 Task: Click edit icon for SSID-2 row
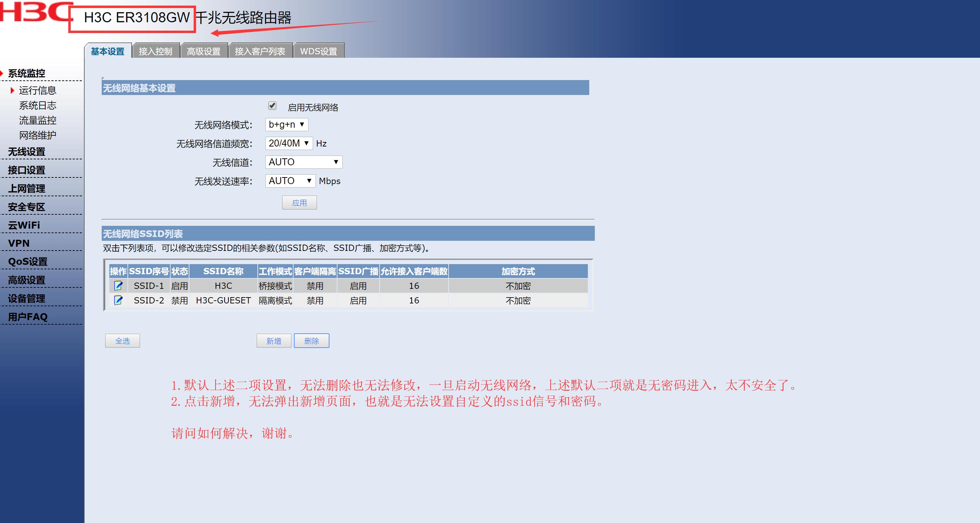coord(118,300)
